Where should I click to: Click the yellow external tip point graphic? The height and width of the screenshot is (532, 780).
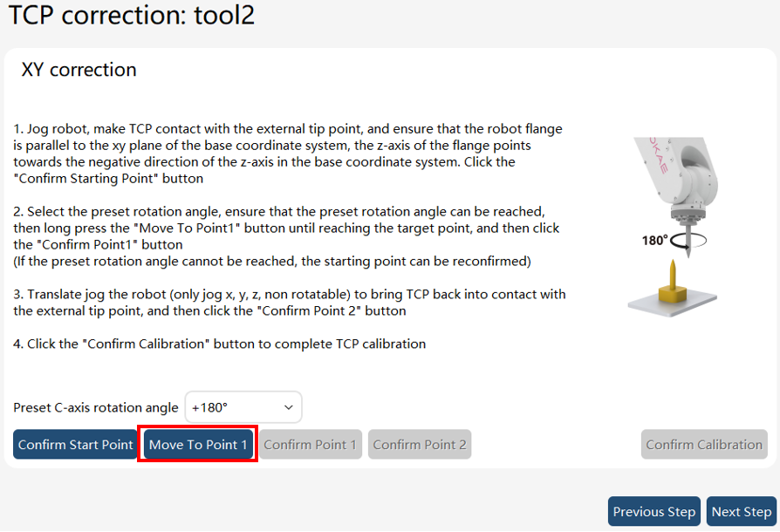point(673,282)
